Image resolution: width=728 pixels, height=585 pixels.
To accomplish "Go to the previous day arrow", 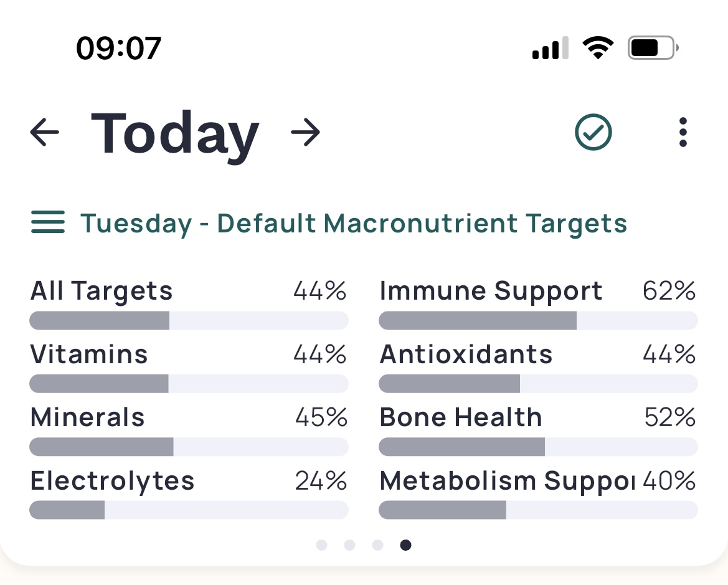I will pyautogui.click(x=45, y=133).
